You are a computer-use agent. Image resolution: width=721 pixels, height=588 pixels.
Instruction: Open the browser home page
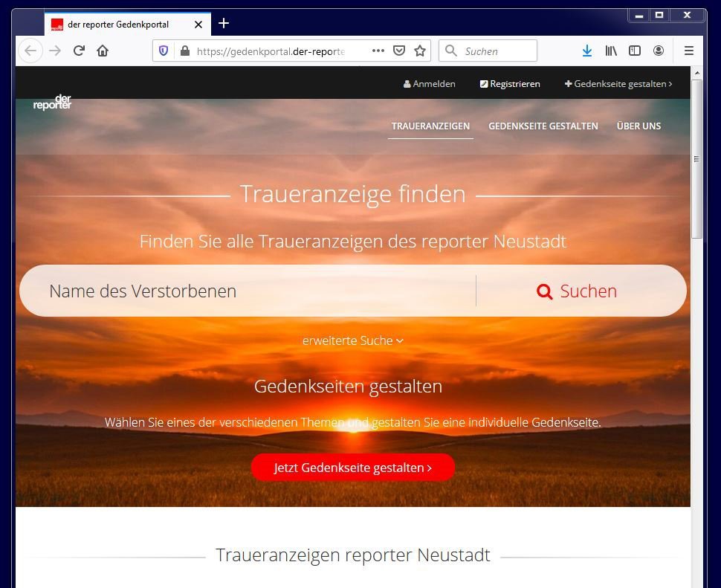(103, 51)
